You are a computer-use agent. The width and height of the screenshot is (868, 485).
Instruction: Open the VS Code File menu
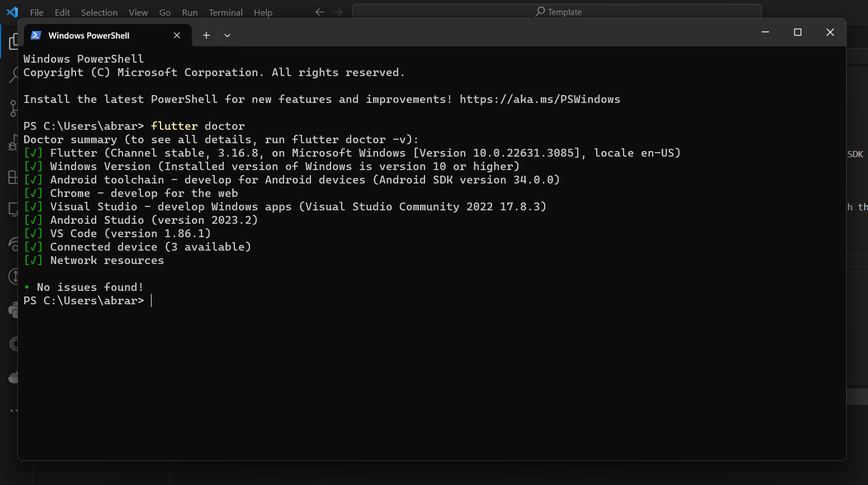[36, 12]
